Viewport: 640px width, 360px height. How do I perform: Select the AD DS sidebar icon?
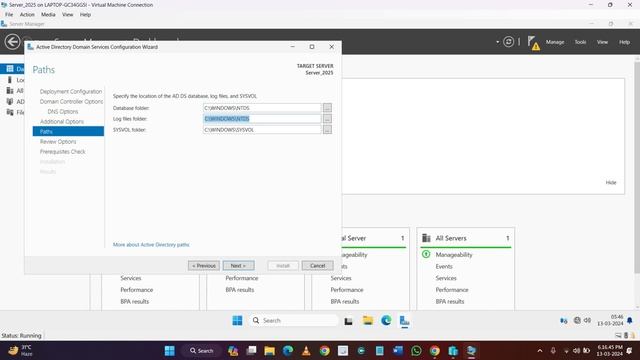[x=10, y=101]
